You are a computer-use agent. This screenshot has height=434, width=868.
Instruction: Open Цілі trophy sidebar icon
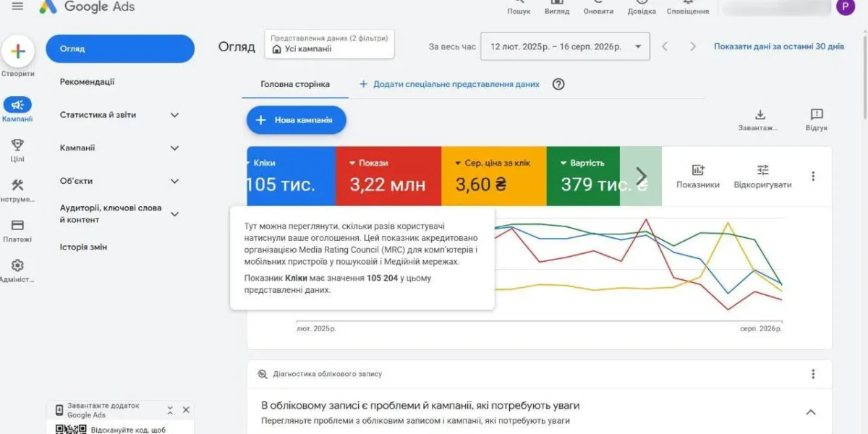pos(17,145)
